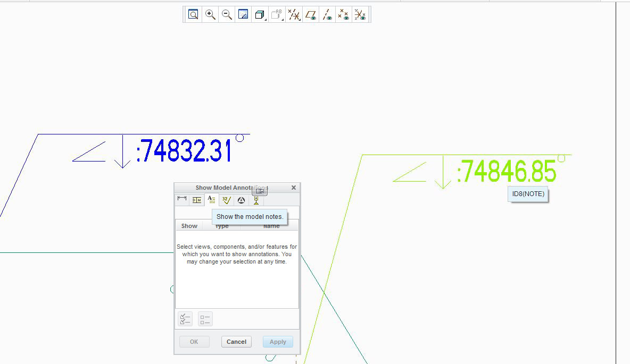Switch to the model dimensions tab
Image resolution: width=630 pixels, height=364 pixels.
pyautogui.click(x=182, y=199)
